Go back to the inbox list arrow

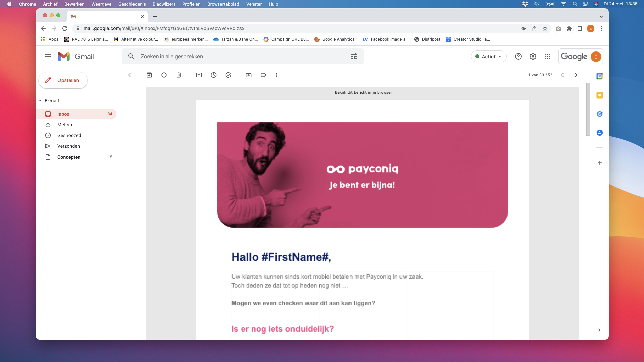pos(130,75)
